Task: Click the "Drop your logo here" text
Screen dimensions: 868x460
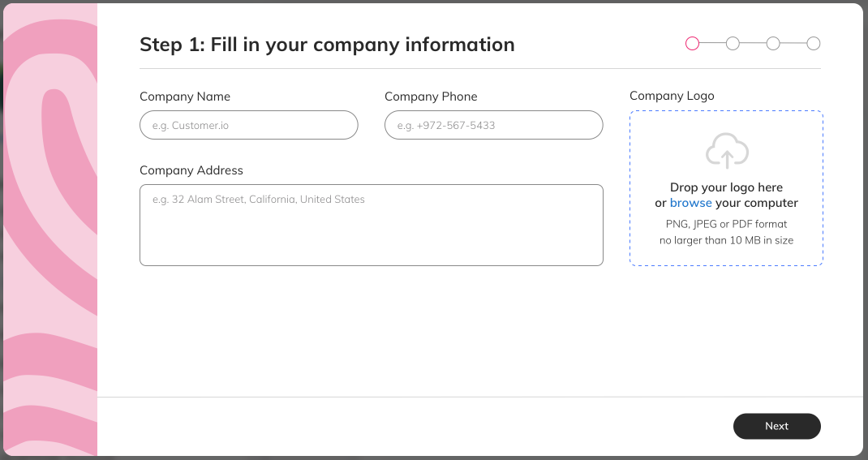Action: (x=726, y=187)
